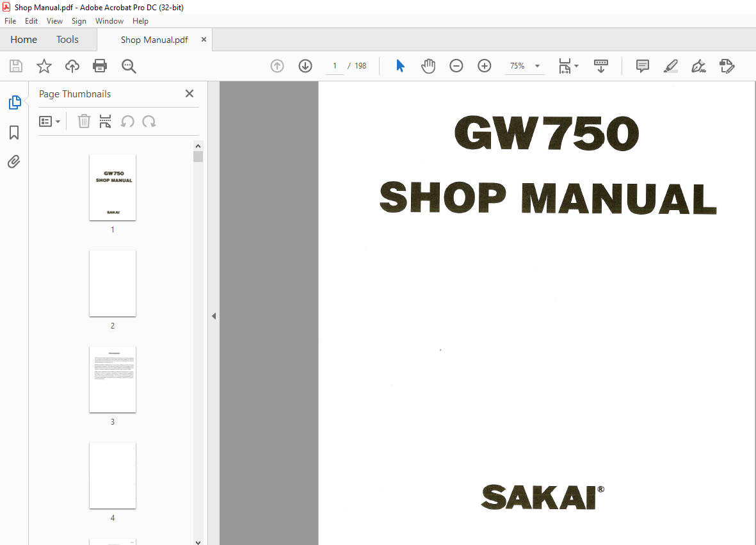Open the Window menu
Viewport: 756px width, 545px height.
(x=109, y=21)
